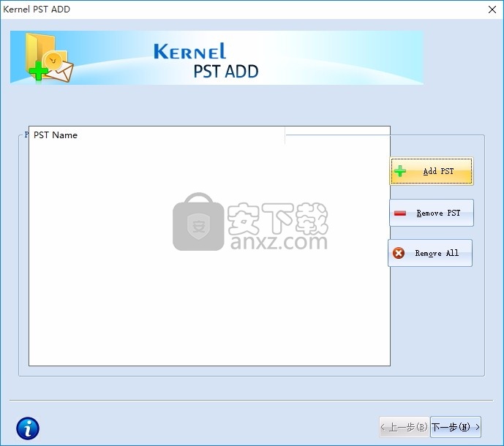Open the blue info icon
Image resolution: width=504 pixels, height=446 pixels.
pos(28,428)
